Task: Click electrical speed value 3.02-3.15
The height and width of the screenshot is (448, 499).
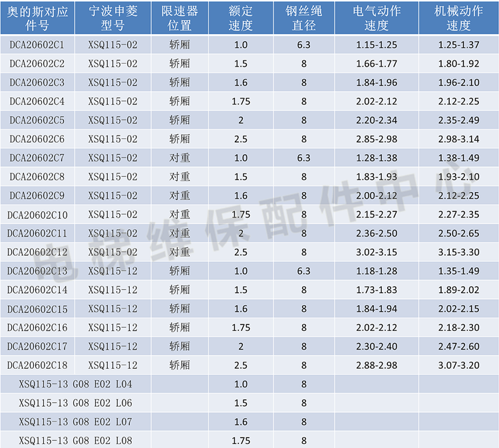Action: click(x=377, y=252)
